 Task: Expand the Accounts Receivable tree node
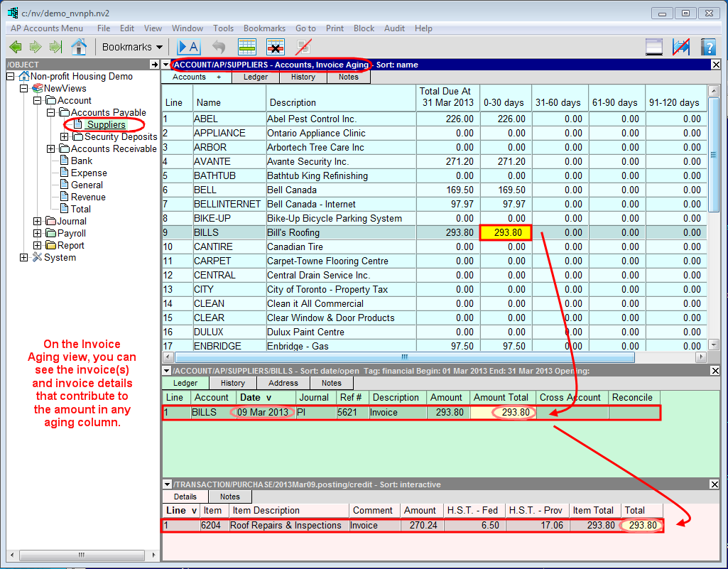(50, 149)
